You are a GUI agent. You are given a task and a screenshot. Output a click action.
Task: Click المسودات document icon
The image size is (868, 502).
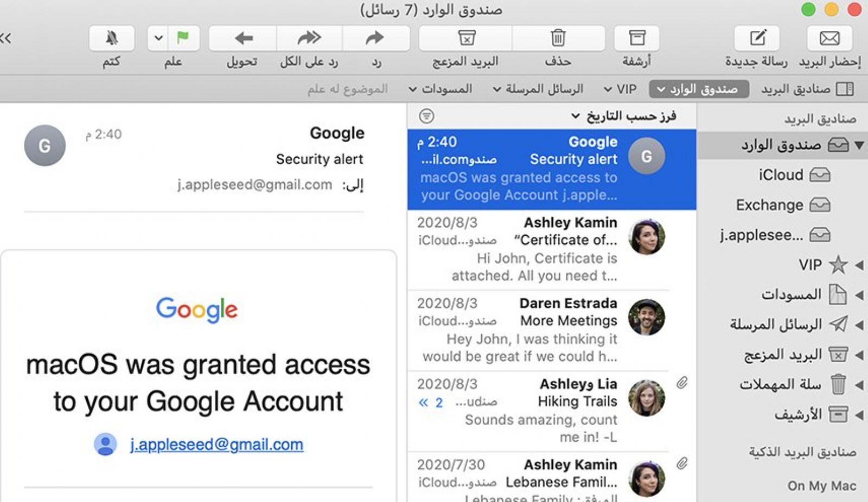(x=838, y=294)
